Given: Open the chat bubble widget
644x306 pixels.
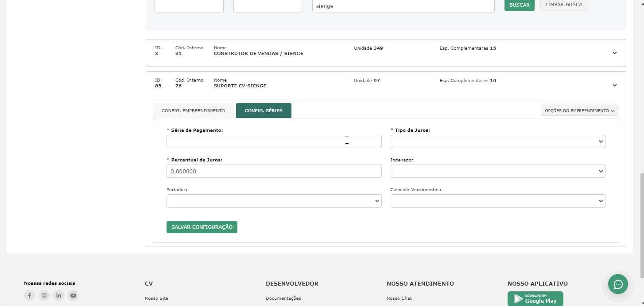Looking at the screenshot, I should click(618, 284).
